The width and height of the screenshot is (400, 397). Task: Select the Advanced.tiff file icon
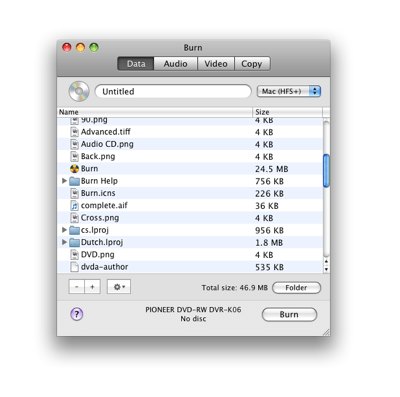75,132
